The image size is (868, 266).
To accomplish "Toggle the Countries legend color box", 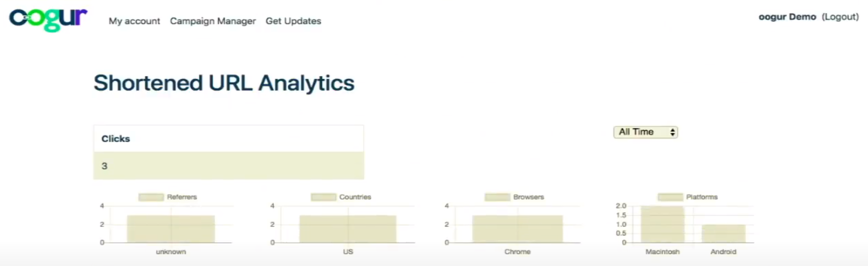I will (323, 197).
